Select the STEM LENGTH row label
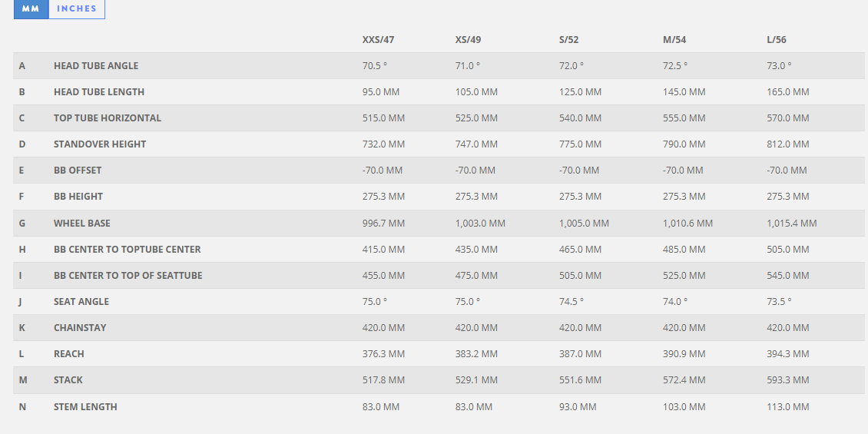This screenshot has width=868, height=434. click(85, 407)
